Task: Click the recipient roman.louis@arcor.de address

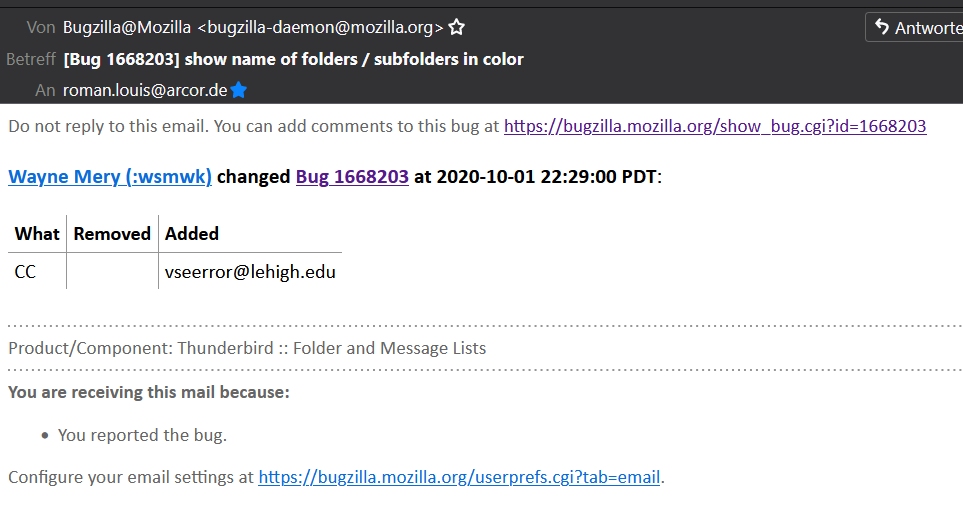Action: click(145, 90)
